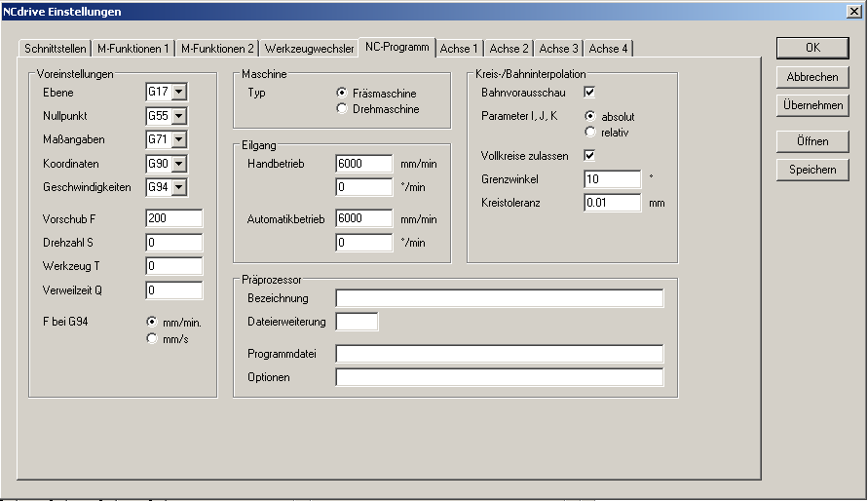Image resolution: width=868 pixels, height=501 pixels.
Task: Open the Achse 1 tab
Action: pyautogui.click(x=459, y=49)
